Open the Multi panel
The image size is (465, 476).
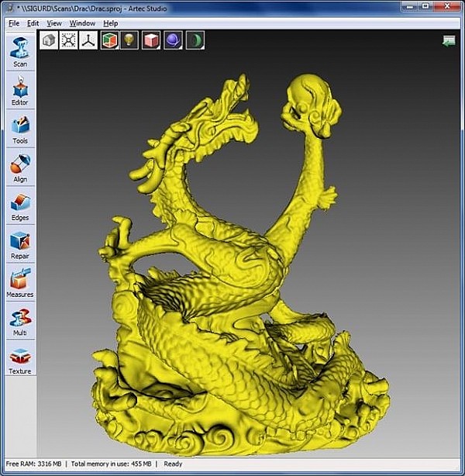pos(20,321)
